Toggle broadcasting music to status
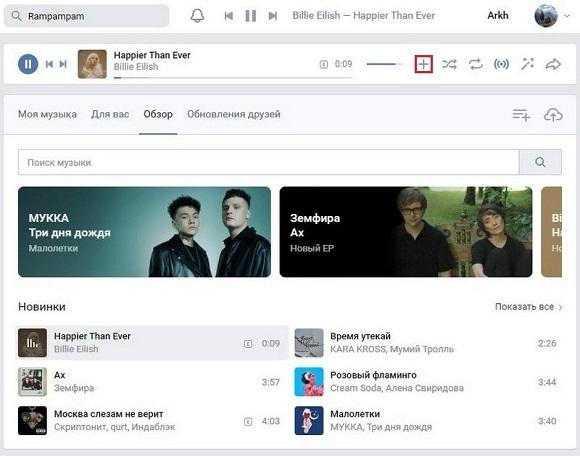This screenshot has width=580, height=456. [501, 64]
